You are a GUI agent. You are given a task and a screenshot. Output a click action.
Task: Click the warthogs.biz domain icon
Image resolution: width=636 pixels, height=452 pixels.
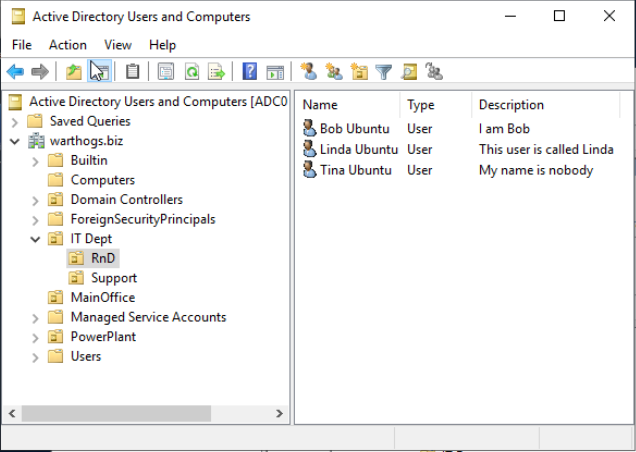coord(36,141)
